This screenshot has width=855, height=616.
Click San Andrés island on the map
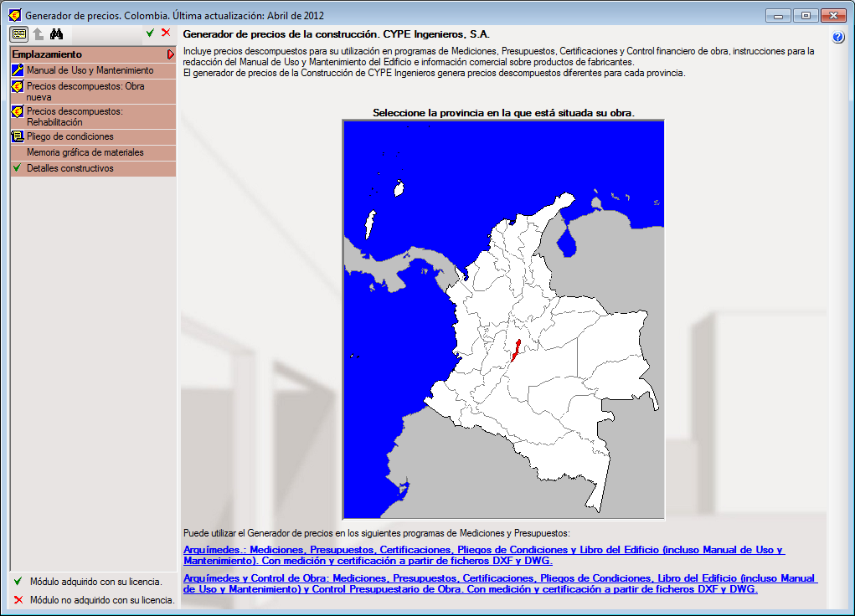click(370, 224)
